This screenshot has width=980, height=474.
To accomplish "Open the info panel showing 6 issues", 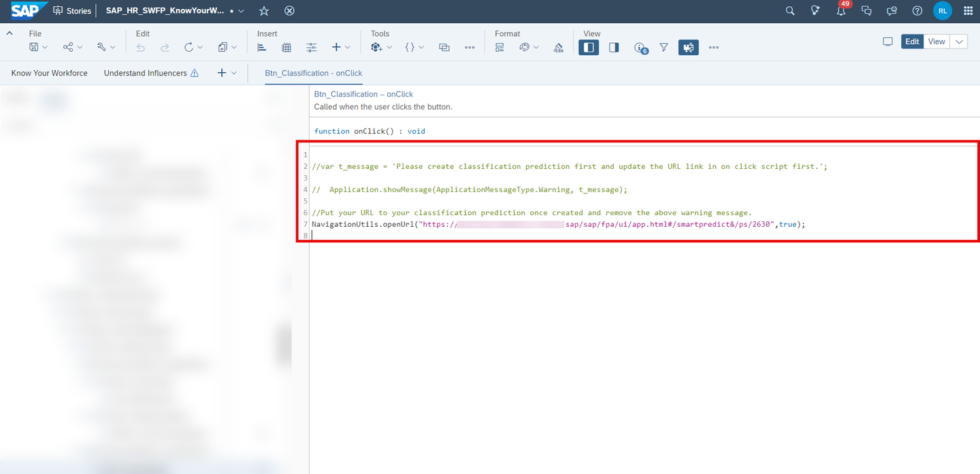I will click(x=640, y=48).
